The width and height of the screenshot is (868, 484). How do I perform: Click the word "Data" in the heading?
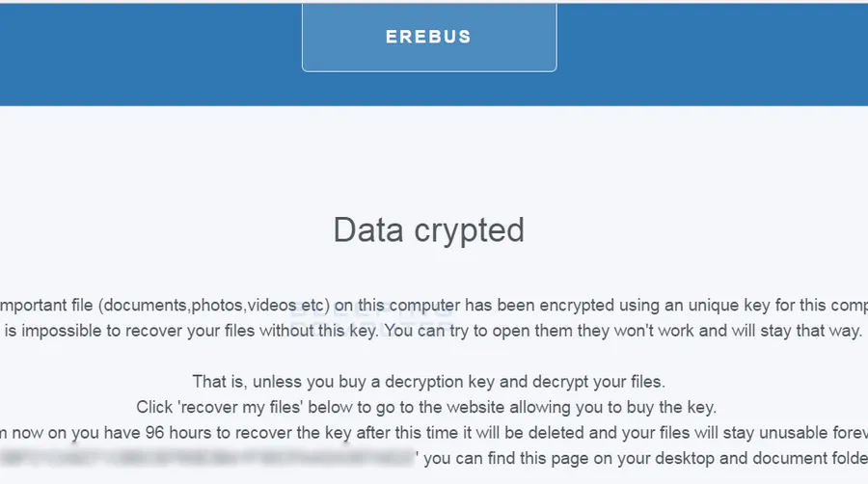tap(366, 230)
